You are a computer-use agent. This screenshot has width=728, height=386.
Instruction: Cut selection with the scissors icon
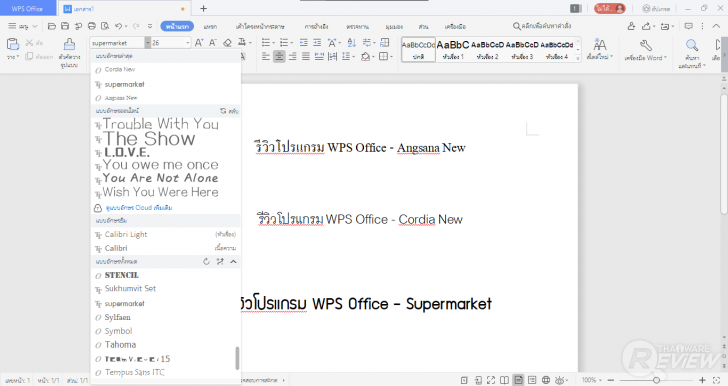coord(29,43)
